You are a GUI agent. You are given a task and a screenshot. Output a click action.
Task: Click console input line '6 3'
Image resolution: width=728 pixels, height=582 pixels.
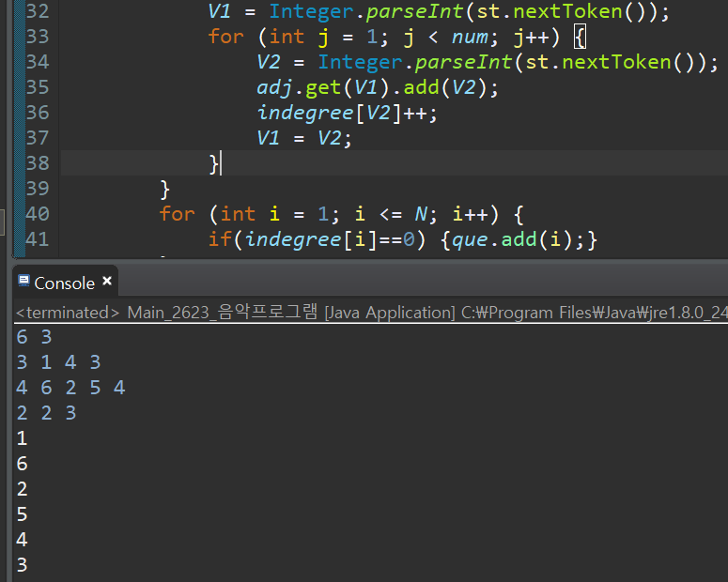34,337
